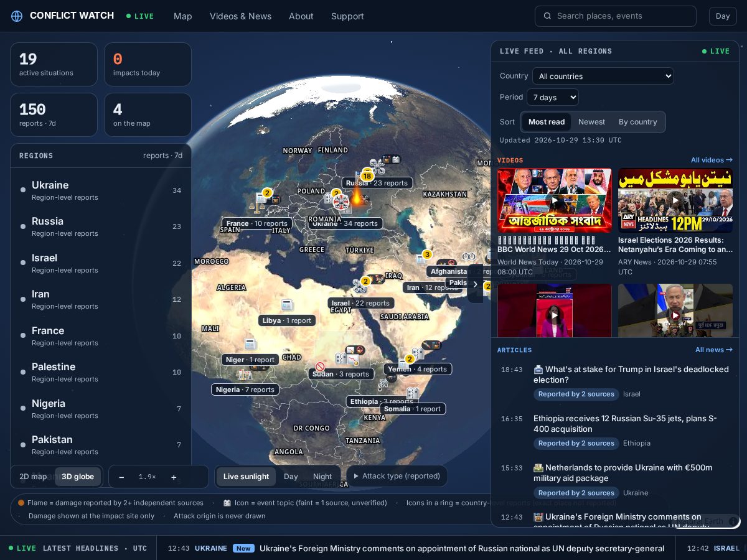
Task: Zoom in with the plus button
Action: tap(174, 477)
